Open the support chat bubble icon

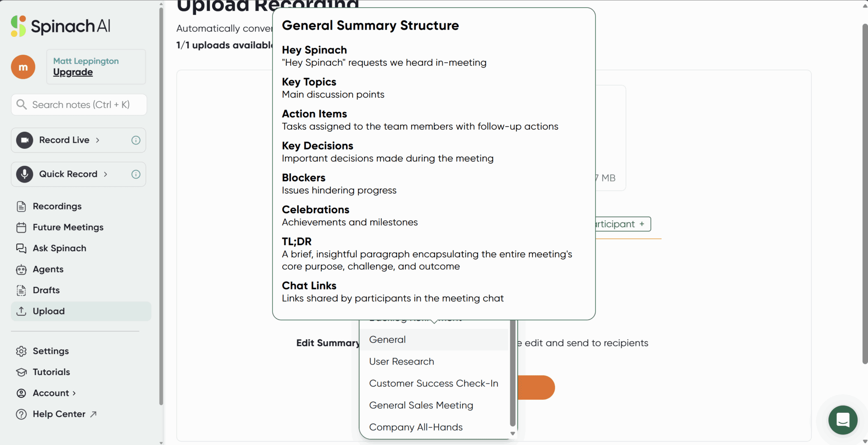click(843, 420)
